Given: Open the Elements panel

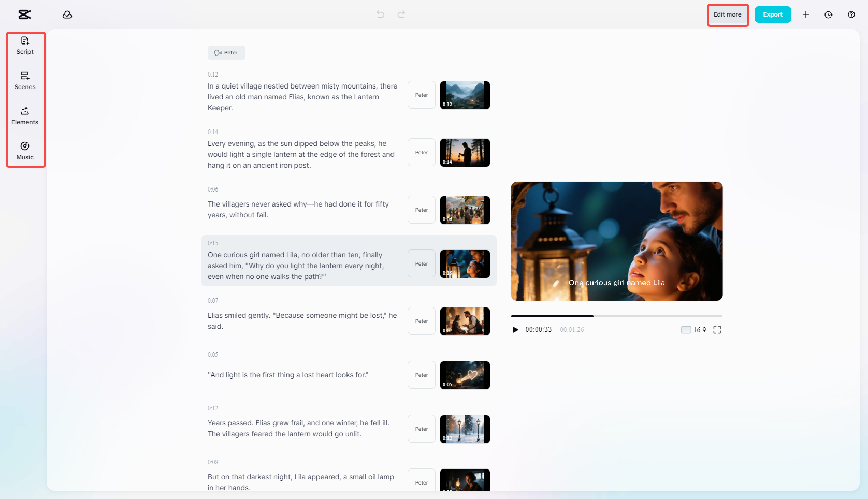Looking at the screenshot, I should (25, 116).
